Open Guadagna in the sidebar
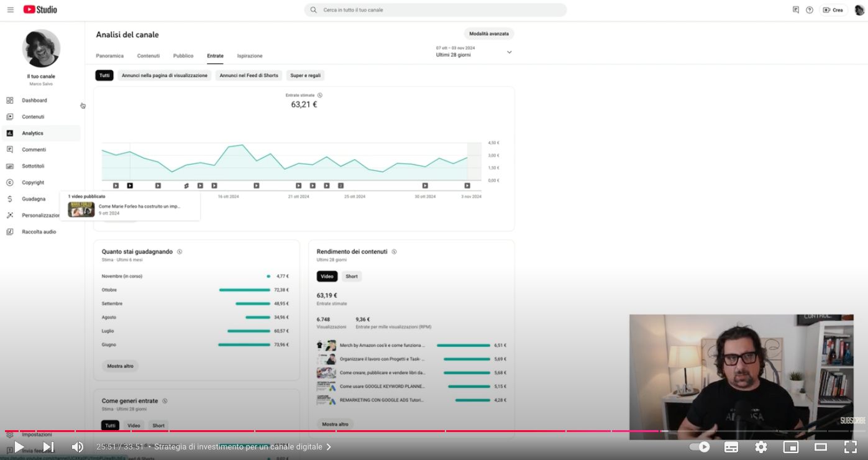This screenshot has width=868, height=460. tap(34, 199)
